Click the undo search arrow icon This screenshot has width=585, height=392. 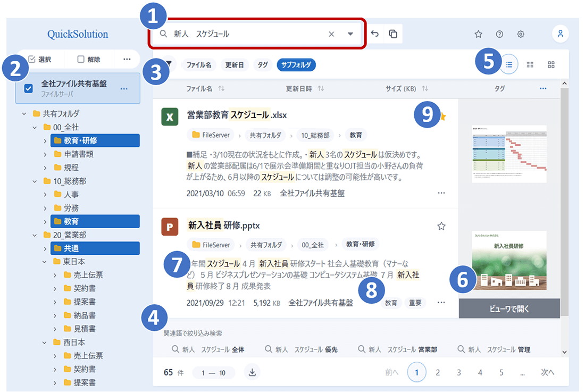coord(375,34)
